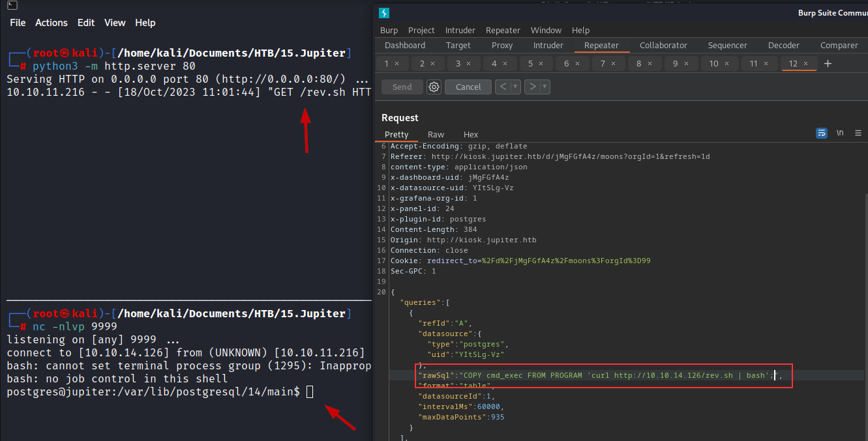Image resolution: width=868 pixels, height=441 pixels.
Task: Click the Cookie header line in the request
Action: click(x=520, y=261)
